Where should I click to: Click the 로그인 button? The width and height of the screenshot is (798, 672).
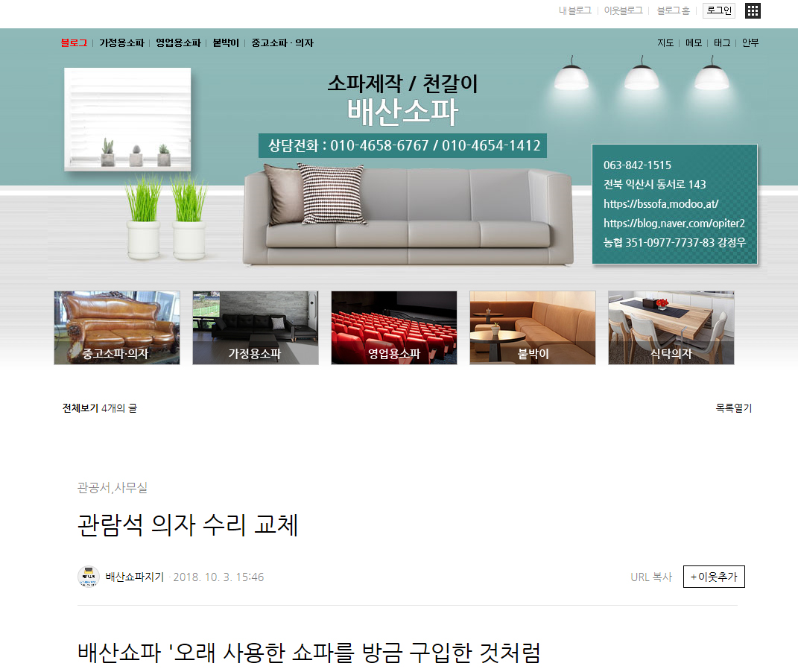(x=718, y=10)
